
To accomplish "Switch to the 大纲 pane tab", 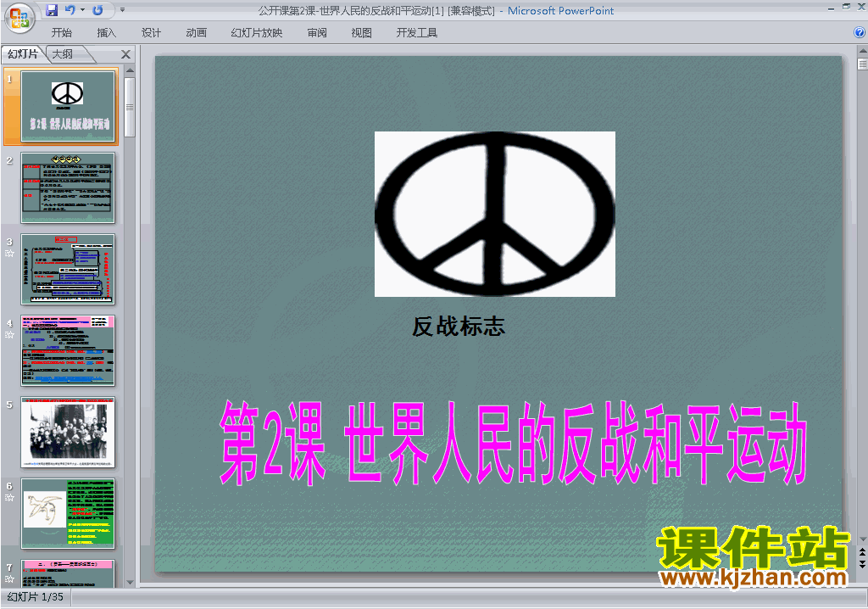I will [x=63, y=53].
